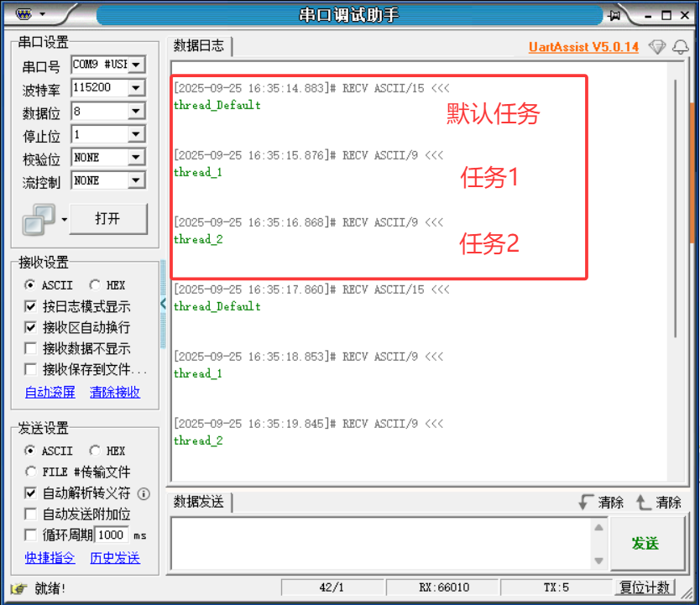Select HEX in send settings
The height and width of the screenshot is (605, 700).
click(x=95, y=451)
